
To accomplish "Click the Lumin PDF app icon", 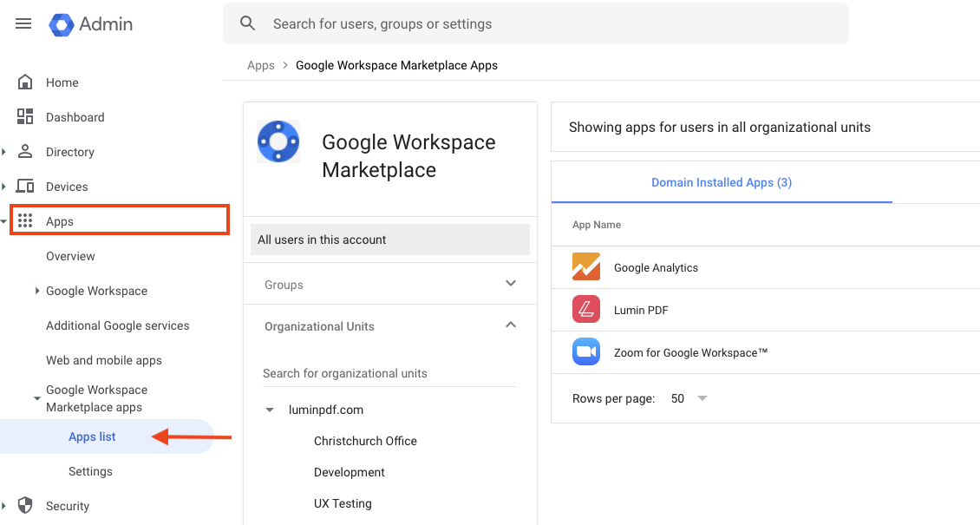I will (x=586, y=310).
